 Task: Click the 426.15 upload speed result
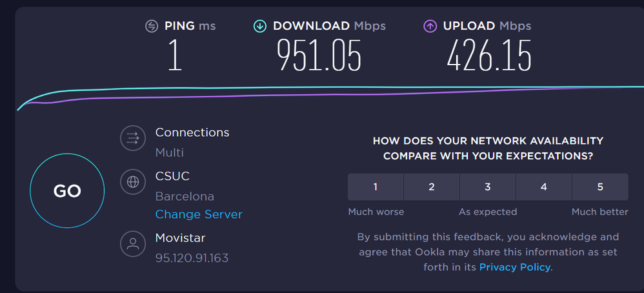[489, 56]
